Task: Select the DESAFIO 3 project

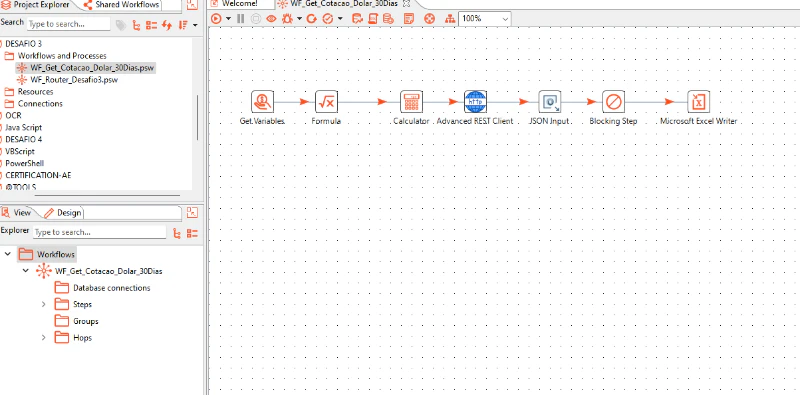Action: pos(22,44)
